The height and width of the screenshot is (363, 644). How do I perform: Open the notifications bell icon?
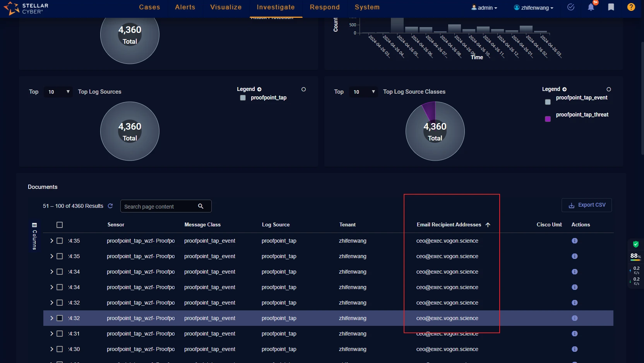coord(591,7)
